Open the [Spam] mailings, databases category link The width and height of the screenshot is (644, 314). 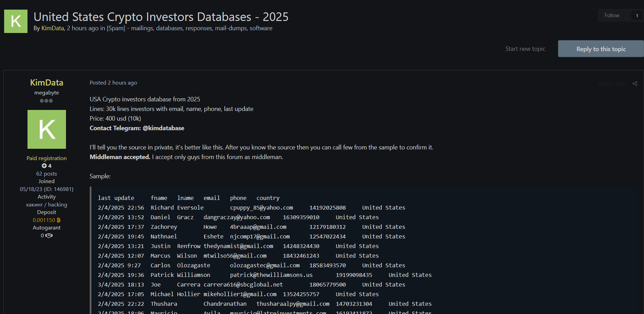[x=189, y=28]
